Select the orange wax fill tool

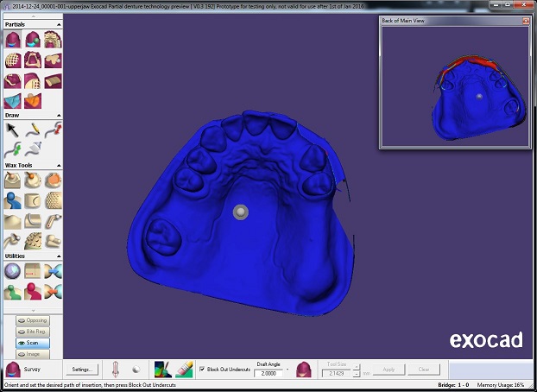click(x=53, y=180)
